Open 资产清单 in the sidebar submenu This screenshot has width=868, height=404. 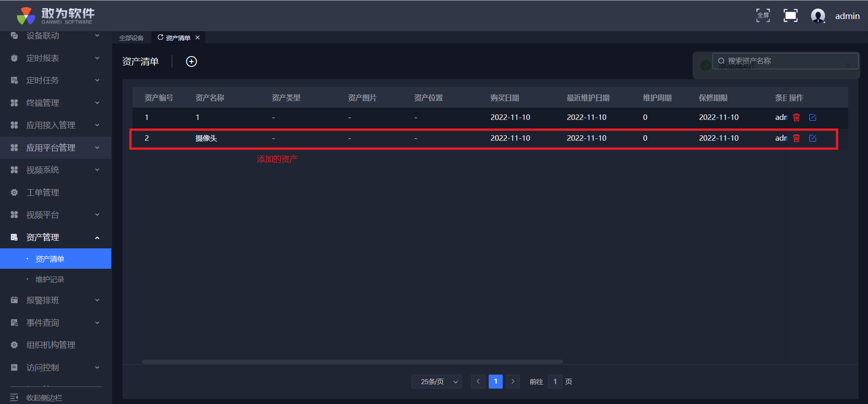click(56, 259)
